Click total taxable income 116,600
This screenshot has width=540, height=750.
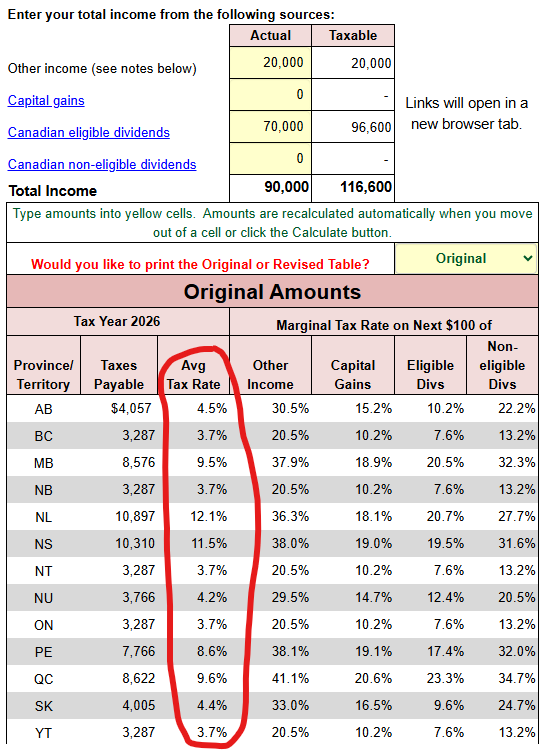tap(366, 187)
